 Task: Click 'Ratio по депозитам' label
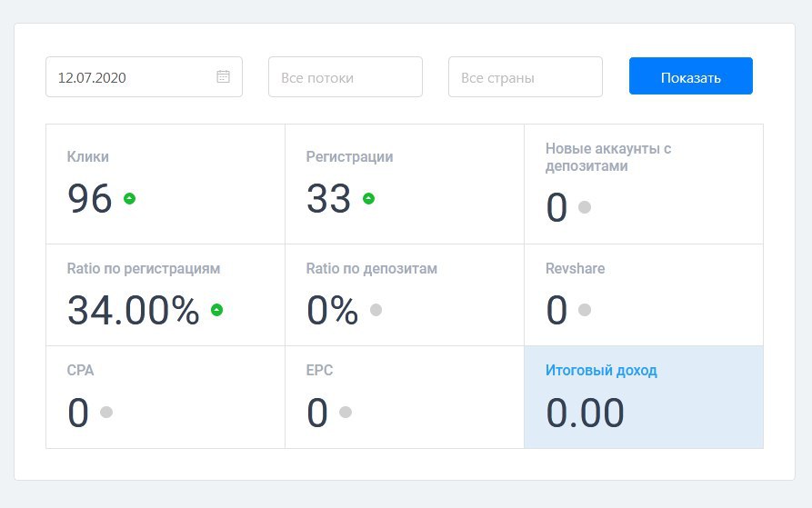(x=372, y=268)
